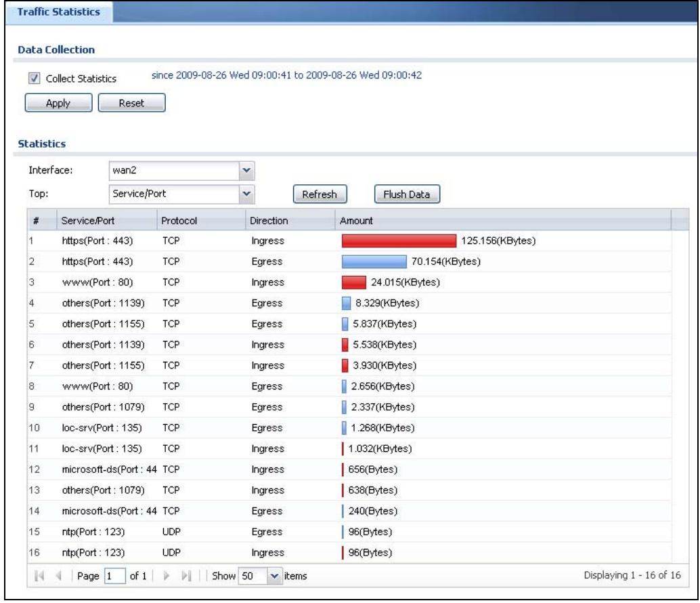Click the 8.329(KBytes) amount value
The image size is (700, 603).
click(x=387, y=303)
